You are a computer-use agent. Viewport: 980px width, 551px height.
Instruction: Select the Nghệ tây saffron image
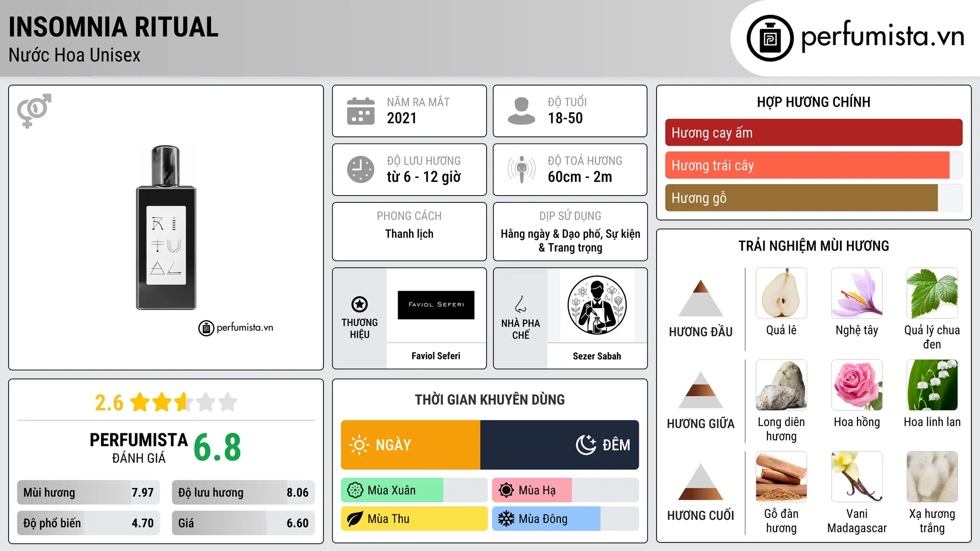[x=857, y=293]
